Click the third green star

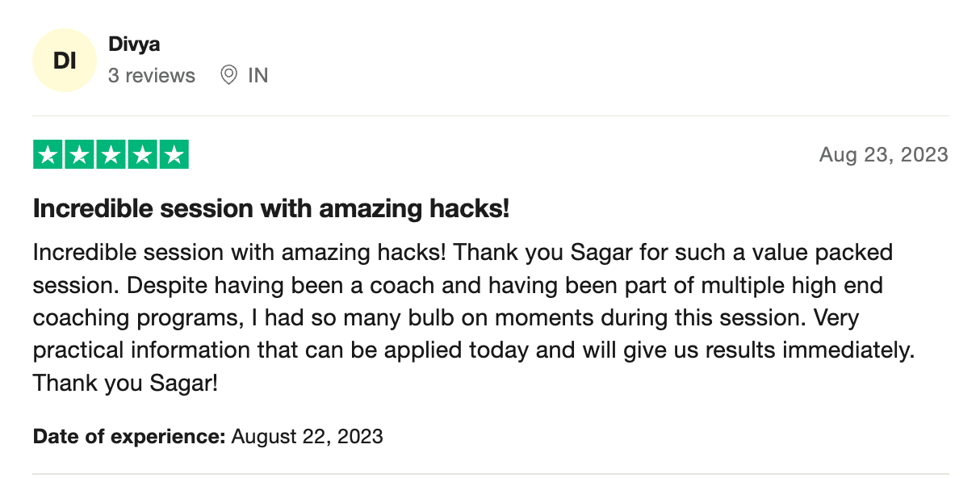(111, 154)
